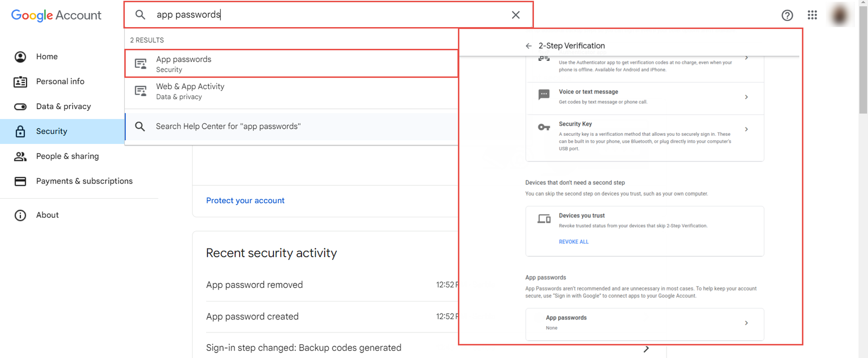Click the Protect your account link
Screen dimensions: 868x358
[245, 200]
